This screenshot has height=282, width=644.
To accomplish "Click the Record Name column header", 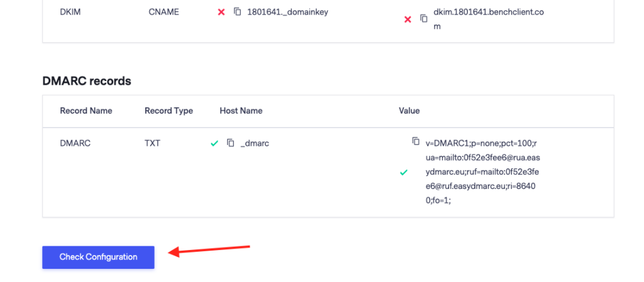I will tap(86, 111).
